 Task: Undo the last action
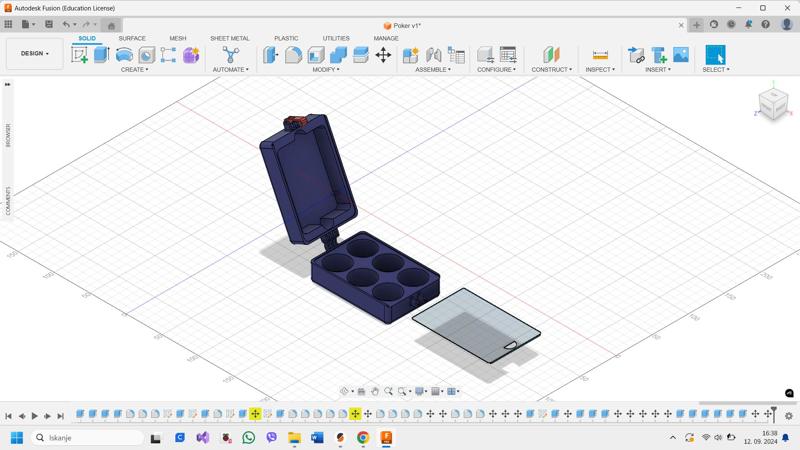[x=66, y=24]
